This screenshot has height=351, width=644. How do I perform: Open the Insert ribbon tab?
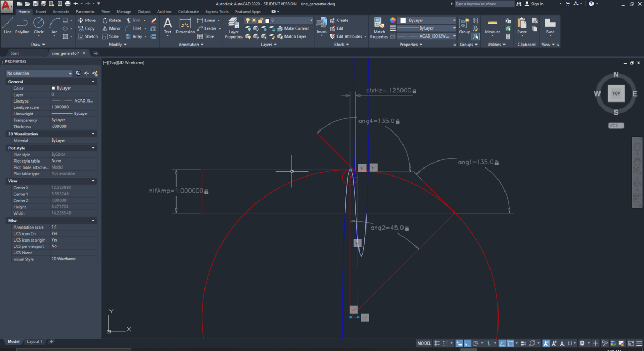[x=41, y=11]
